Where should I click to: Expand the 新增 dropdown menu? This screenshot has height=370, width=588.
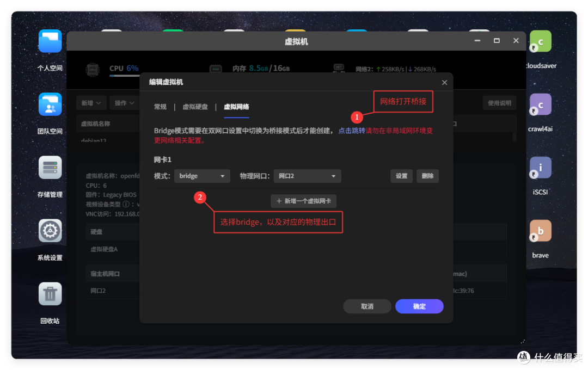pos(91,103)
